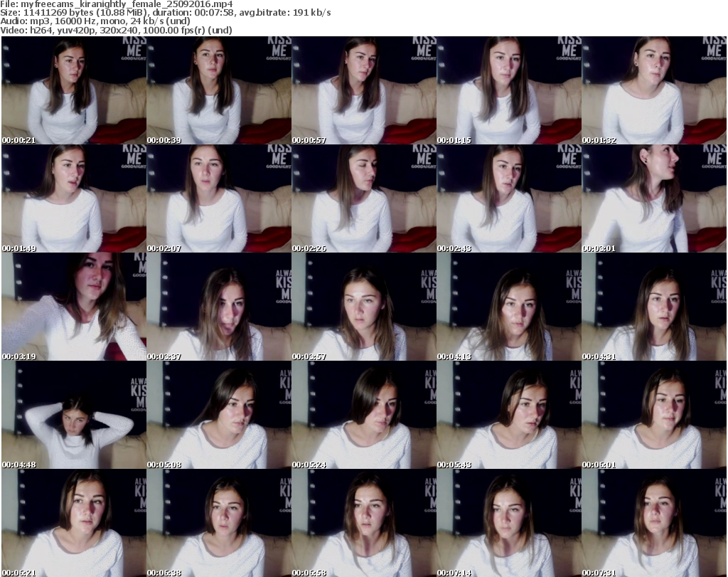
Task: Click the thumbnail at 00:05:43
Action: pyautogui.click(x=509, y=415)
